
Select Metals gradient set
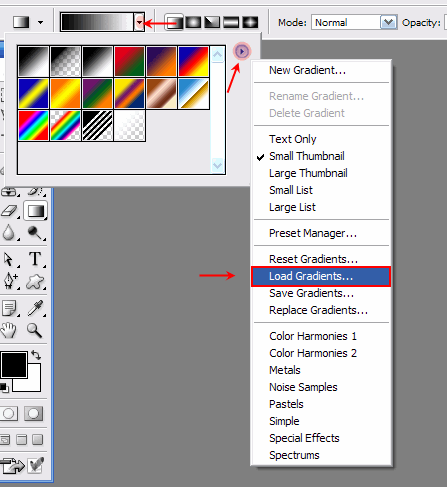tap(285, 370)
